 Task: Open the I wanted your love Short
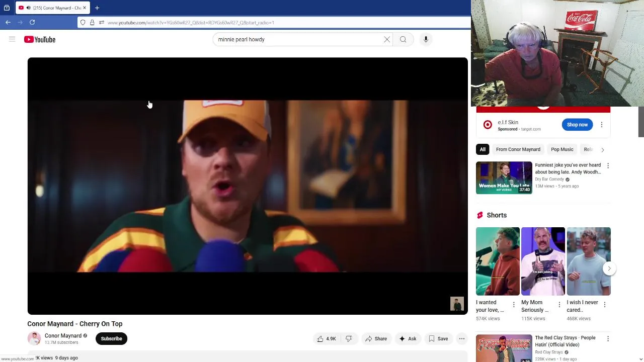coord(498,261)
